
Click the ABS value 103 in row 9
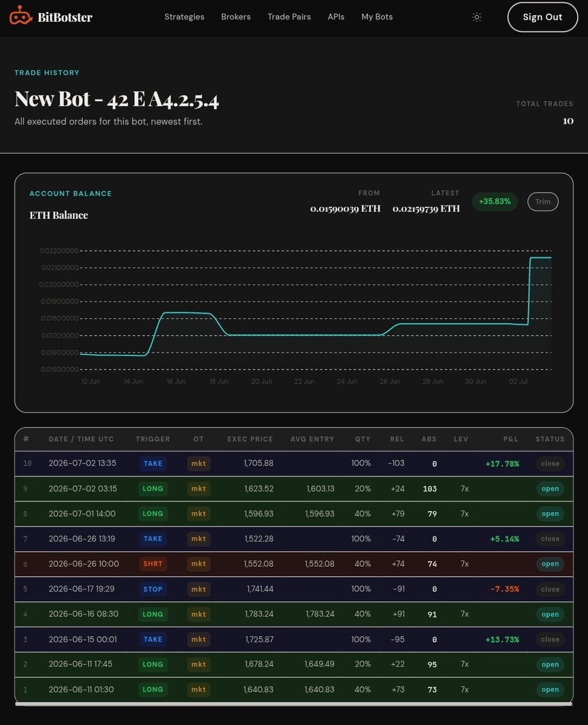(430, 489)
